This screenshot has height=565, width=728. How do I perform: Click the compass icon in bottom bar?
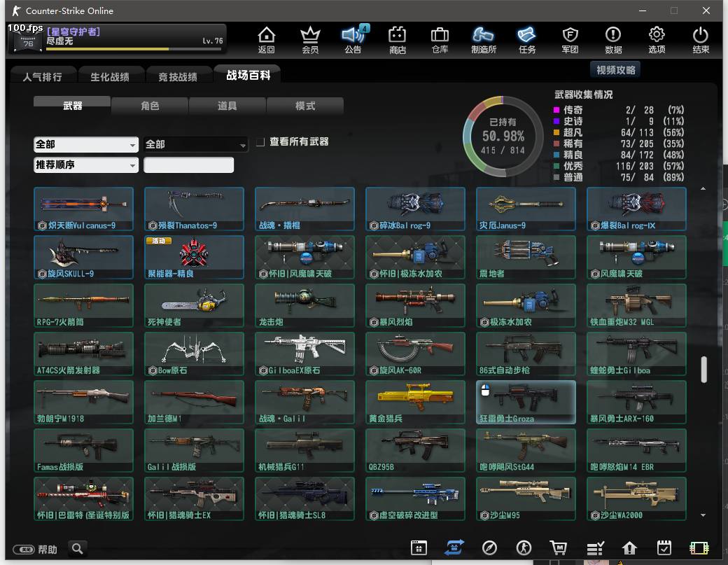(489, 547)
